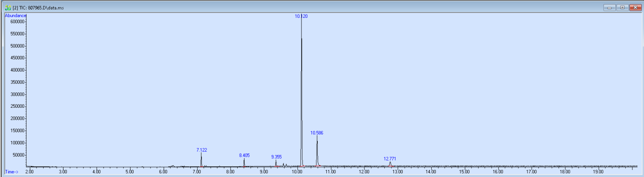This screenshot has height=177, width=644.
Task: Click the 'Time-->' x-axis label
Action: point(12,171)
